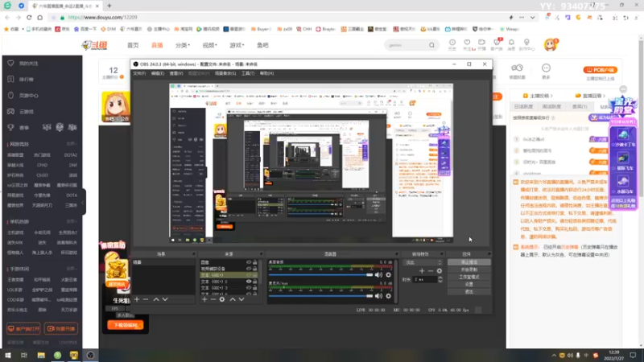The height and width of the screenshot is (362, 644).
Task: Select 文本 (GDI+) source row
Action: 229,275
